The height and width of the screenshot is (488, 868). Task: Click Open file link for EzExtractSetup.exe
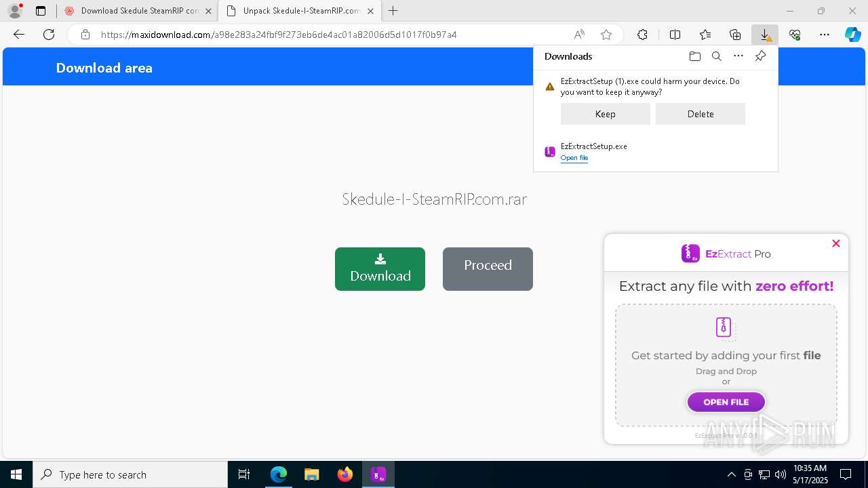point(574,158)
